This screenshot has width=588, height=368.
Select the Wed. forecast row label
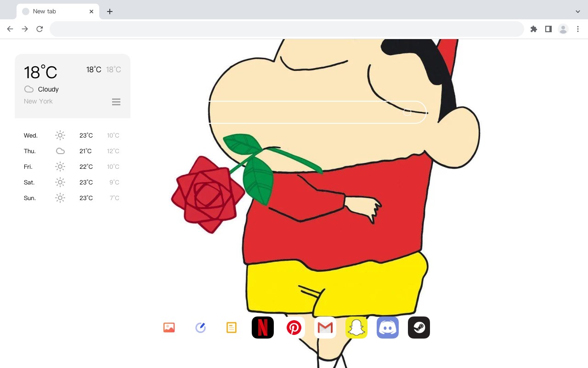click(x=31, y=135)
